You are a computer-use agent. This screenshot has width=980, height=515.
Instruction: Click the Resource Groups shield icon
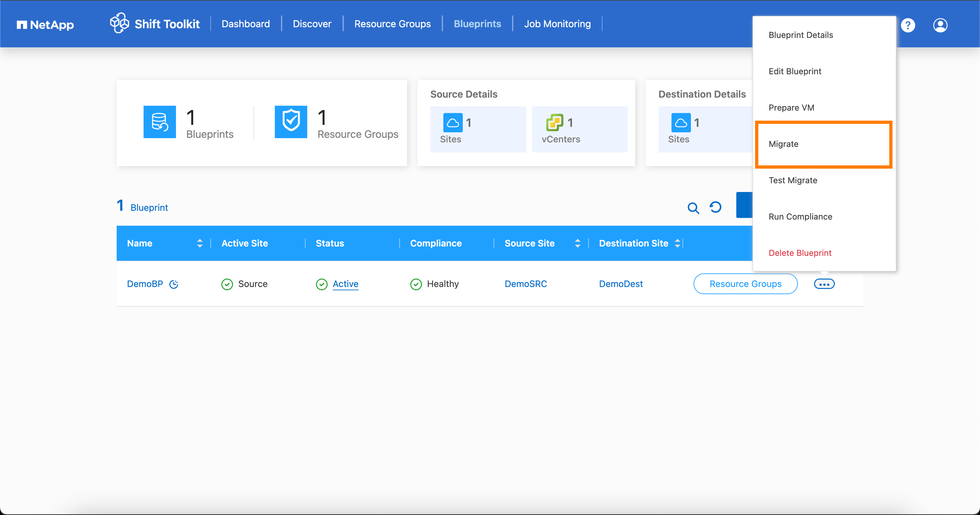291,122
